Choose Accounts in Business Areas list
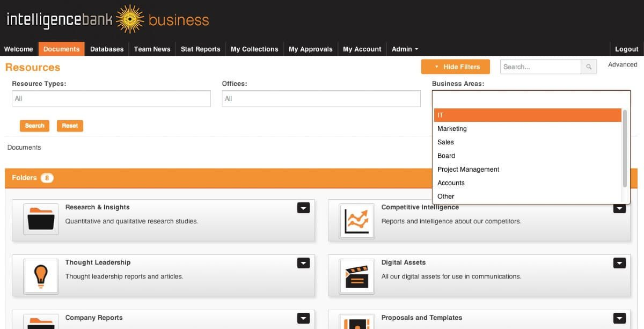Screen dimensions: 644x329 [528, 183]
